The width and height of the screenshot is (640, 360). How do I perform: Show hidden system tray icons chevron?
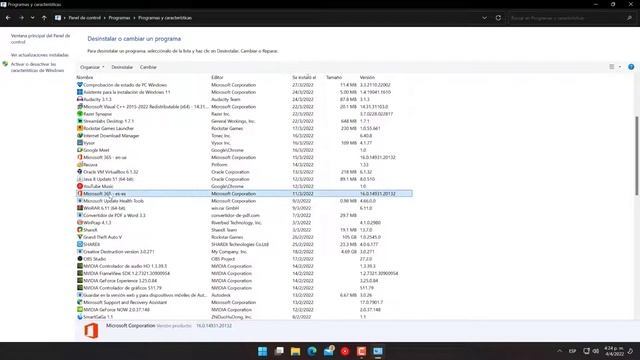tap(559, 351)
